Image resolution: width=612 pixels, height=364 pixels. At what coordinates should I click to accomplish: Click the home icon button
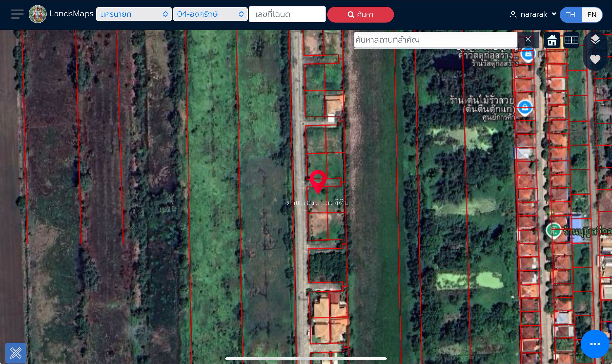click(552, 40)
